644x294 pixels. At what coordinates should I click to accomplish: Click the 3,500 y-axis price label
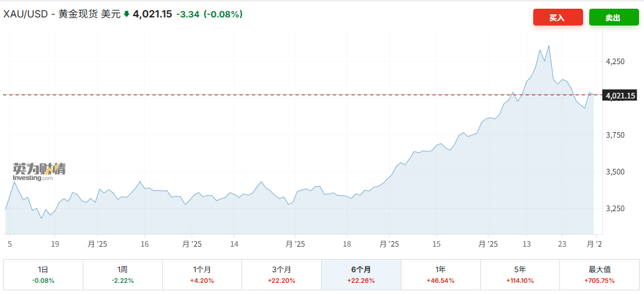pyautogui.click(x=615, y=171)
